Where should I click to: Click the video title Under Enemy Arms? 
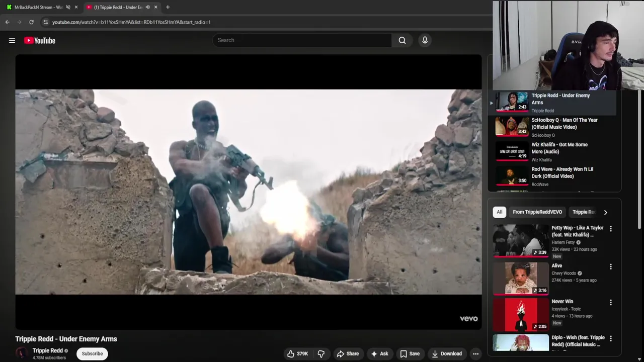coord(66,339)
